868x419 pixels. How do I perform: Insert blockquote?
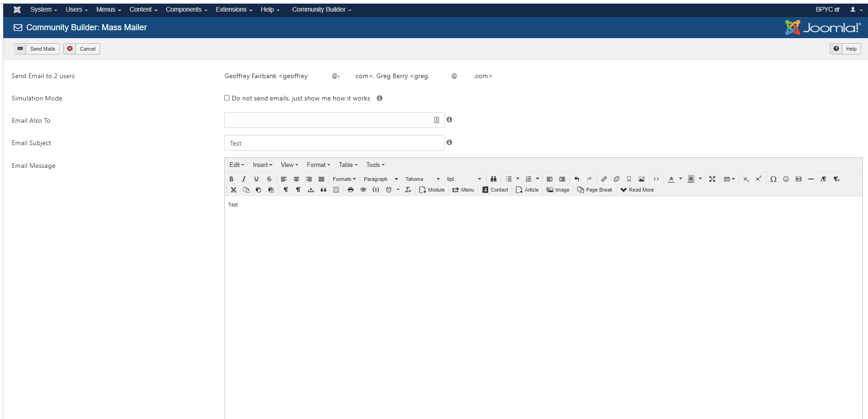pyautogui.click(x=323, y=190)
